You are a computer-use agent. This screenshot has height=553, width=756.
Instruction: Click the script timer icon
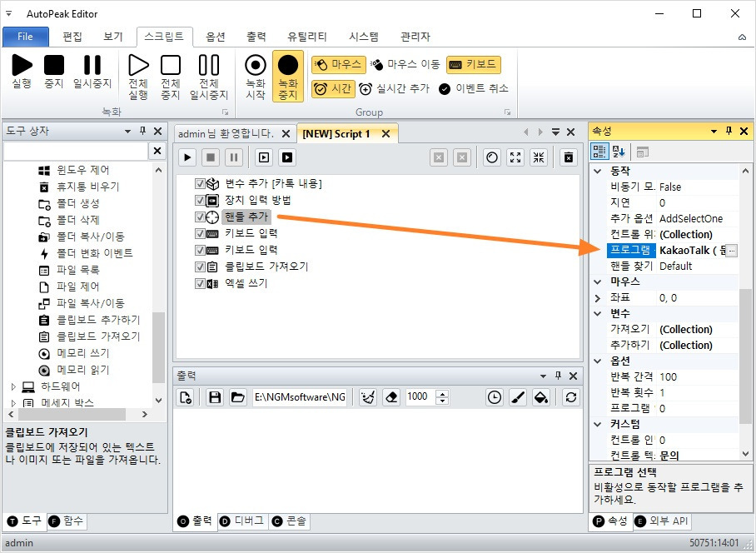(492, 157)
